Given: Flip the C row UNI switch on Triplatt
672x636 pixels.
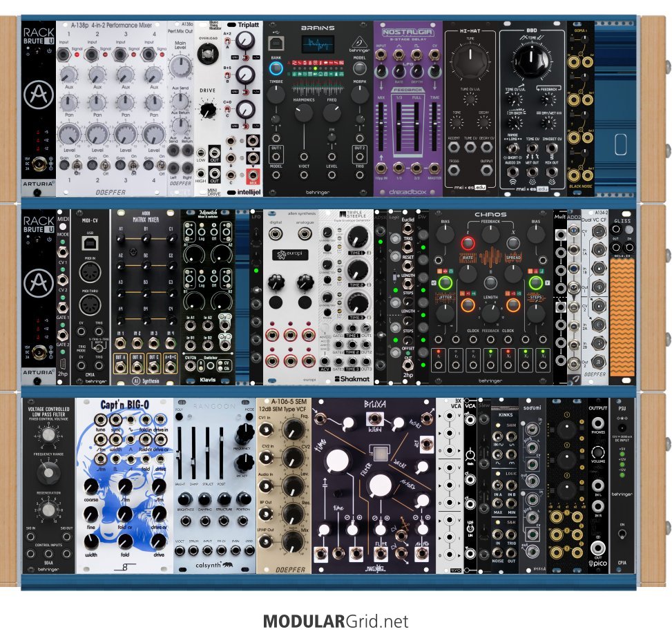Looking at the screenshot, I should tap(246, 126).
